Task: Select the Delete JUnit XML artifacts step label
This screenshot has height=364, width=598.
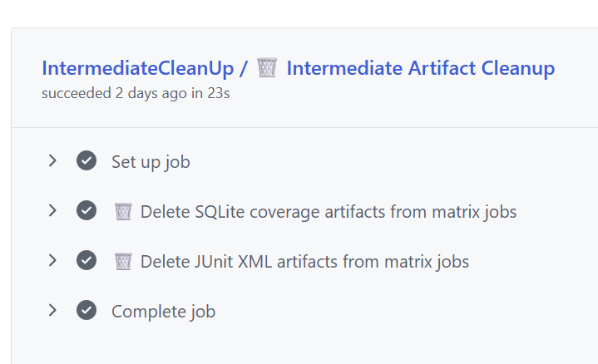Action: [304, 262]
